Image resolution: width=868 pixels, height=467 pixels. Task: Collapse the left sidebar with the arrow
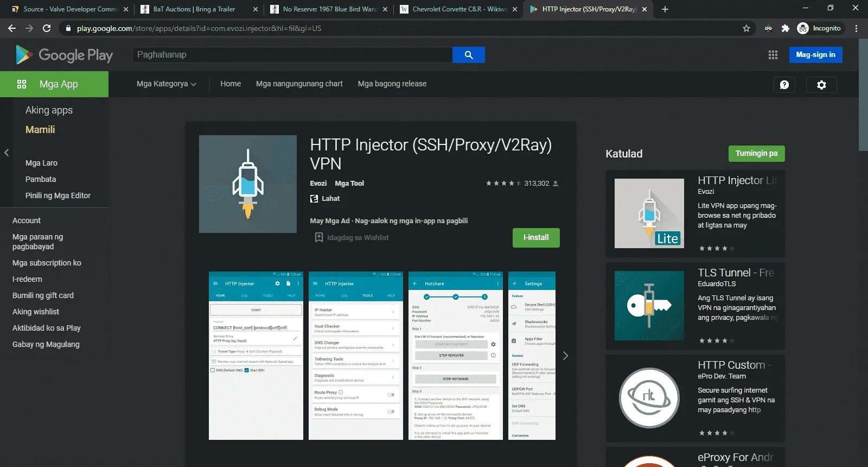coord(7,153)
